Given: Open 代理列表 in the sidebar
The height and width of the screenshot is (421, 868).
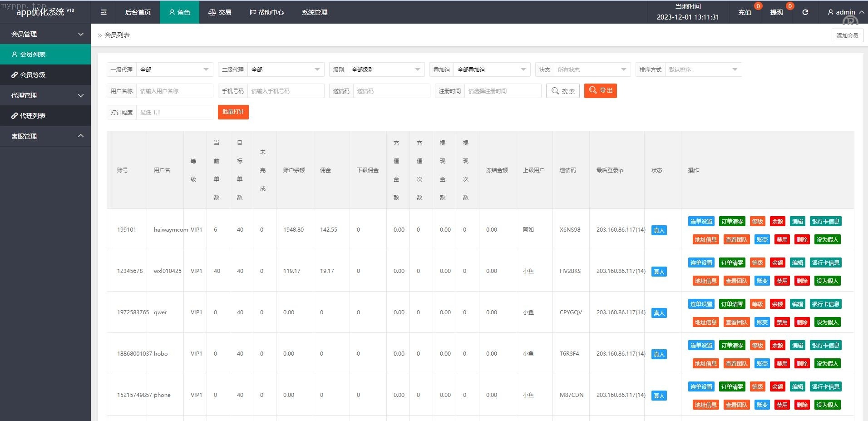Looking at the screenshot, I should [x=45, y=116].
